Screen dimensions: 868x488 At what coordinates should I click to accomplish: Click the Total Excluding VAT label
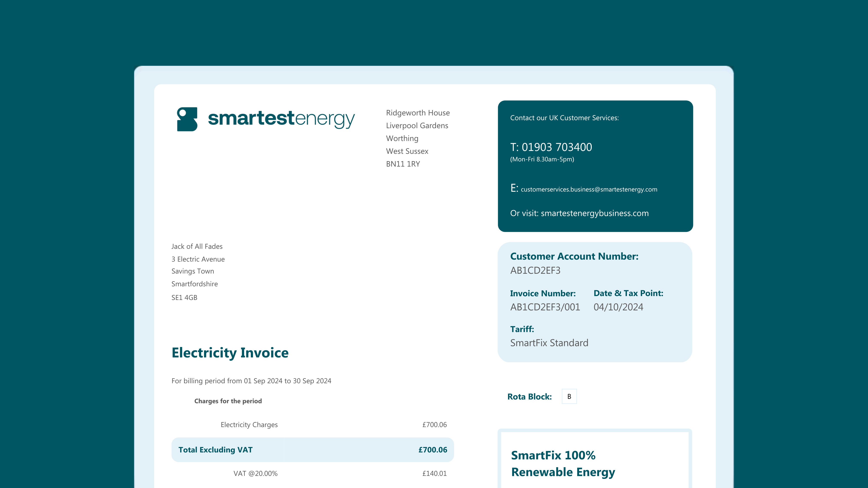point(215,450)
